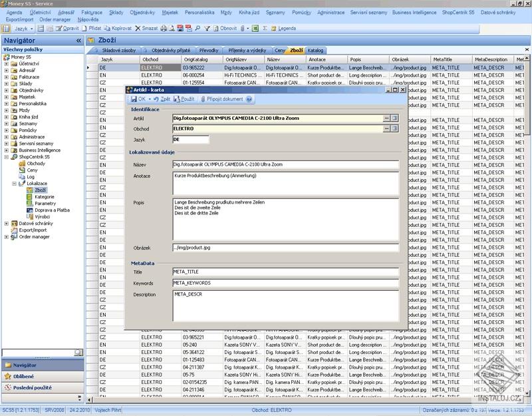Click the search icon beside Navigátor search box
The width and height of the screenshot is (532, 416).
click(x=78, y=353)
